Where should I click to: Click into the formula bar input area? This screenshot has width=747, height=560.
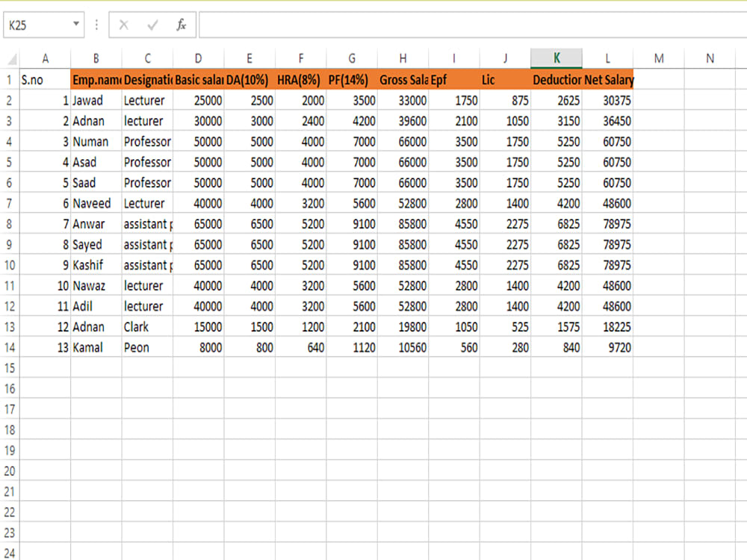click(473, 25)
